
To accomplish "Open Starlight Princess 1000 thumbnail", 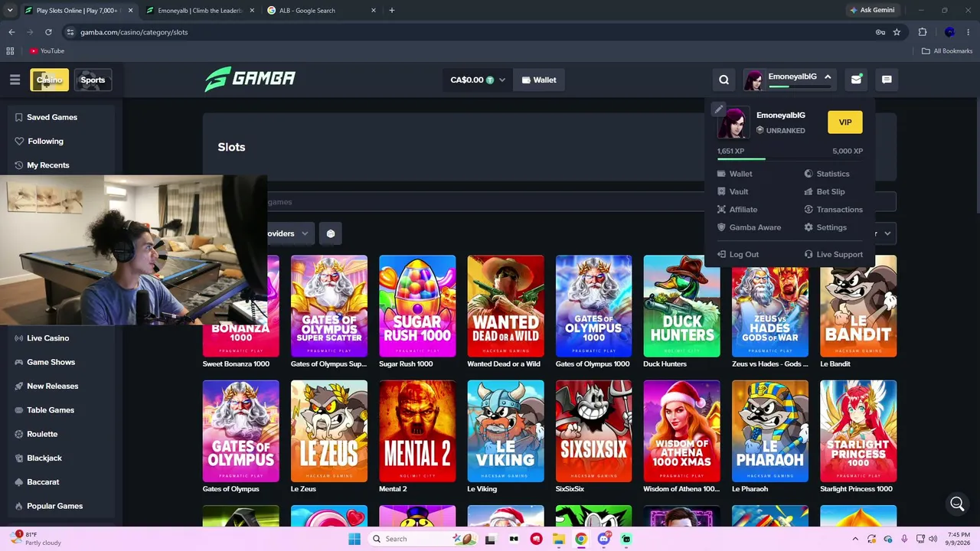I will 858,431.
